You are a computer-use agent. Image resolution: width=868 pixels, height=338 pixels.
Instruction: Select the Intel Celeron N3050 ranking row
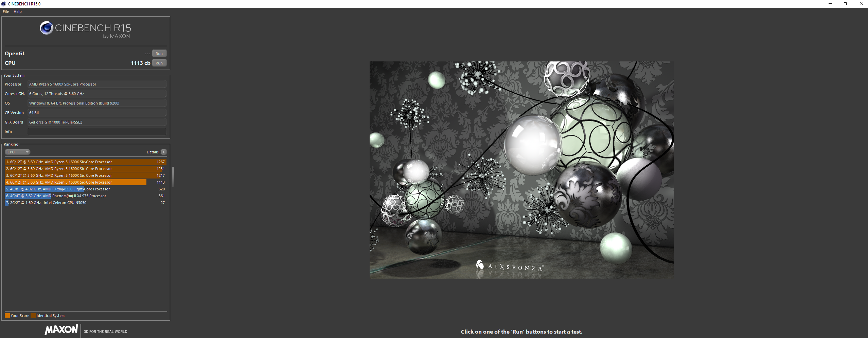(x=86, y=203)
